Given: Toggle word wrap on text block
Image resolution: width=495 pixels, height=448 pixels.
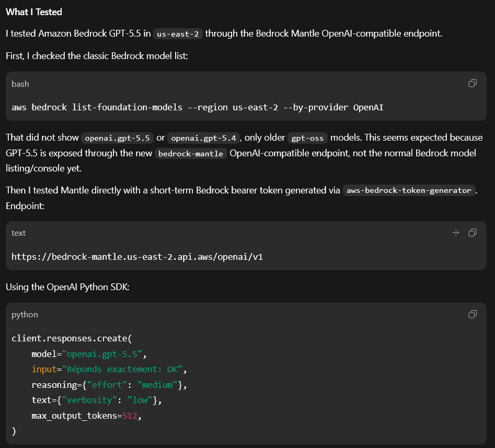Looking at the screenshot, I should click(456, 233).
